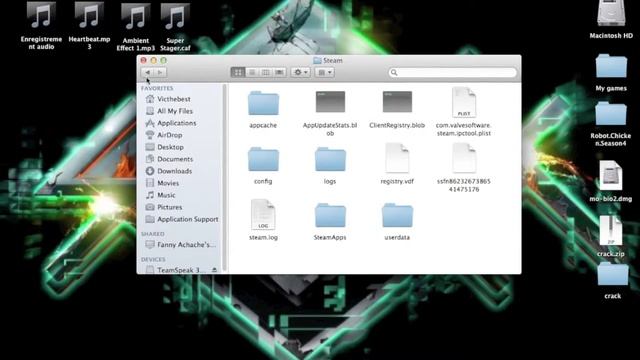
Task: Open the userdata folder
Action: point(397,216)
